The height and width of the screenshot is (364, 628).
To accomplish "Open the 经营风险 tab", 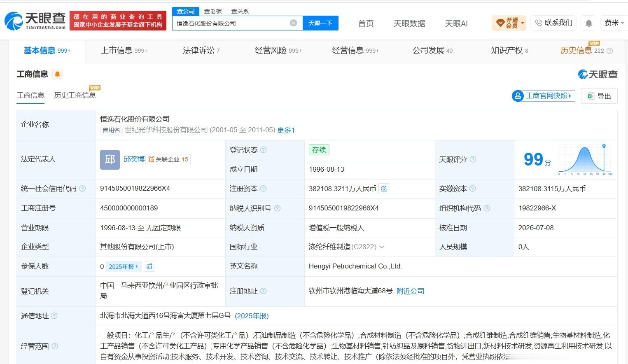I will [x=278, y=51].
